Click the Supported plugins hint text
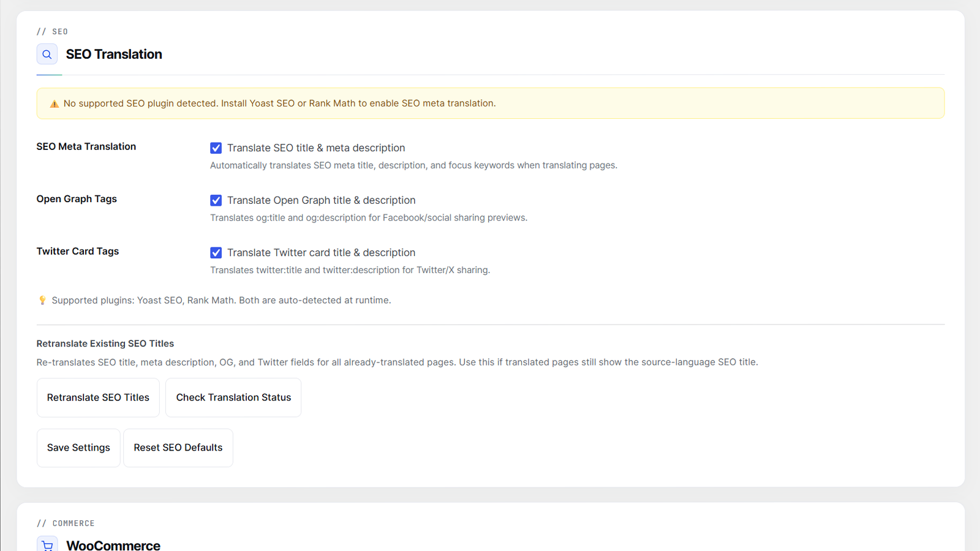This screenshot has width=980, height=551. (x=221, y=301)
